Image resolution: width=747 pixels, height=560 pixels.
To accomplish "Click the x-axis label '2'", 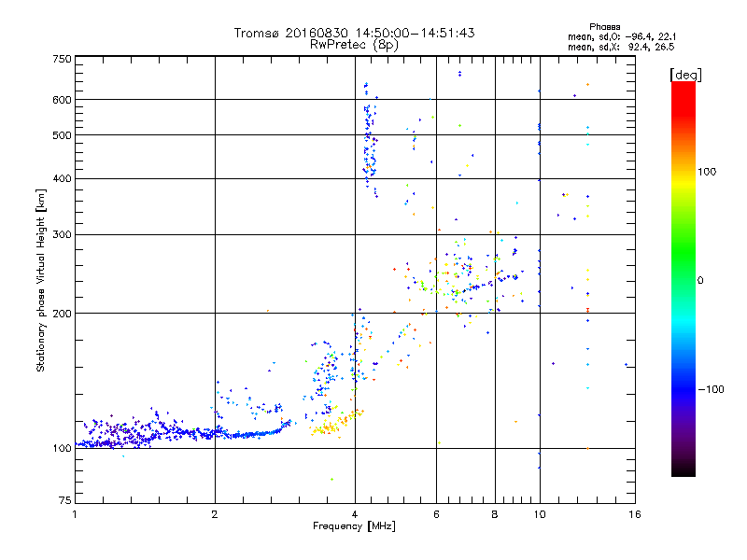I will [x=215, y=514].
